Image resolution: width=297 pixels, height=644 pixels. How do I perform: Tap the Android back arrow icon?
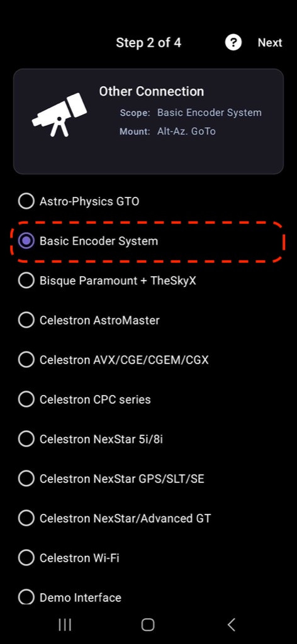232,625
